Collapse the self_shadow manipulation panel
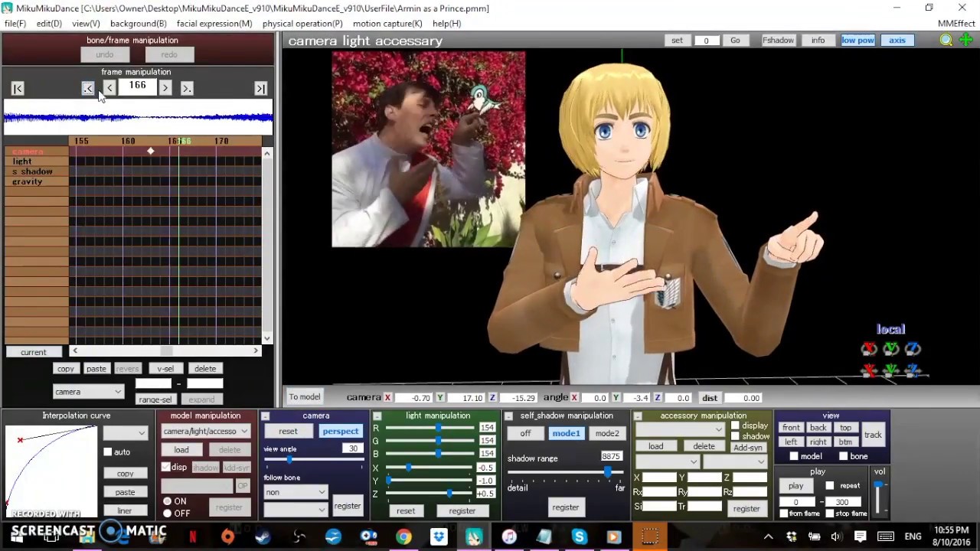 pyautogui.click(x=508, y=416)
